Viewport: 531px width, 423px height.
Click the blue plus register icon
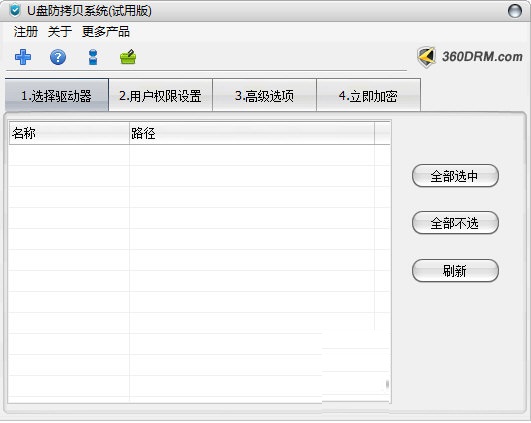(x=23, y=57)
